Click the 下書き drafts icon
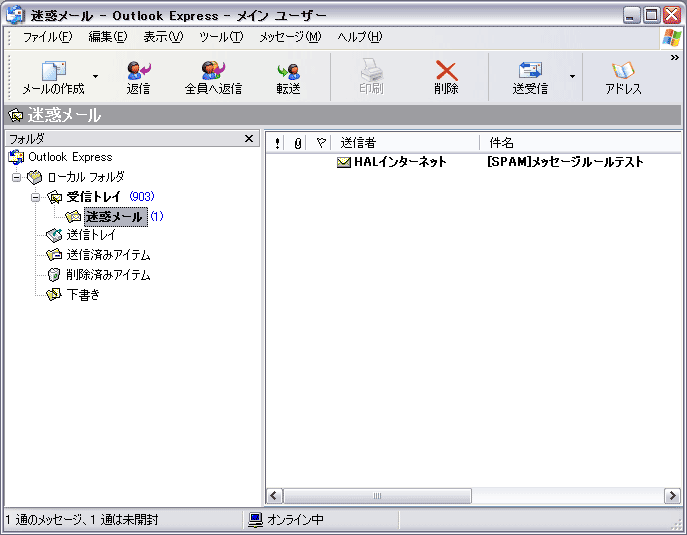687x535 pixels. click(54, 294)
